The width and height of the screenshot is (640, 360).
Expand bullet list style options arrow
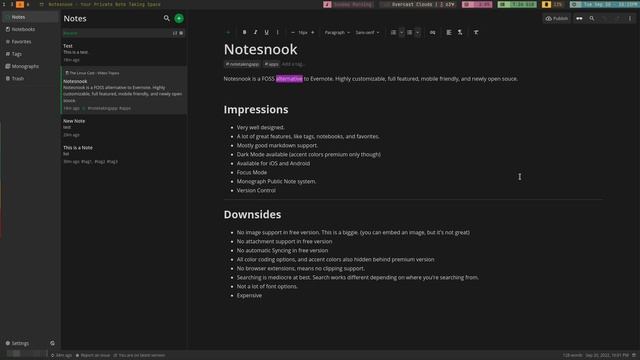418,32
